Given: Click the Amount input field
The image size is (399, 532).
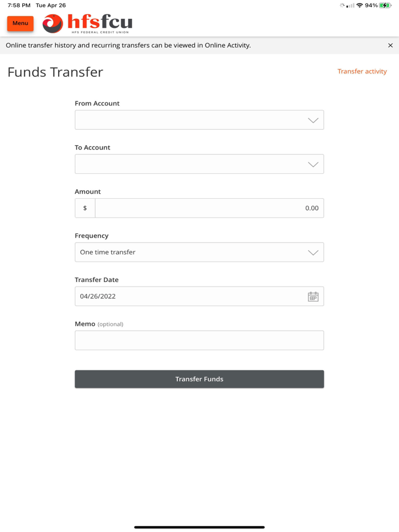Looking at the screenshot, I should coord(209,208).
